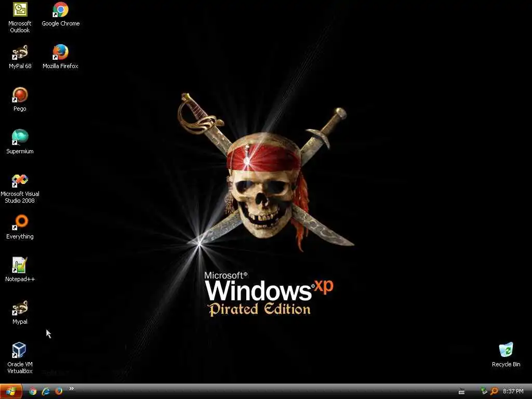Click the 8:37 PM taskbar clock

pos(513,392)
